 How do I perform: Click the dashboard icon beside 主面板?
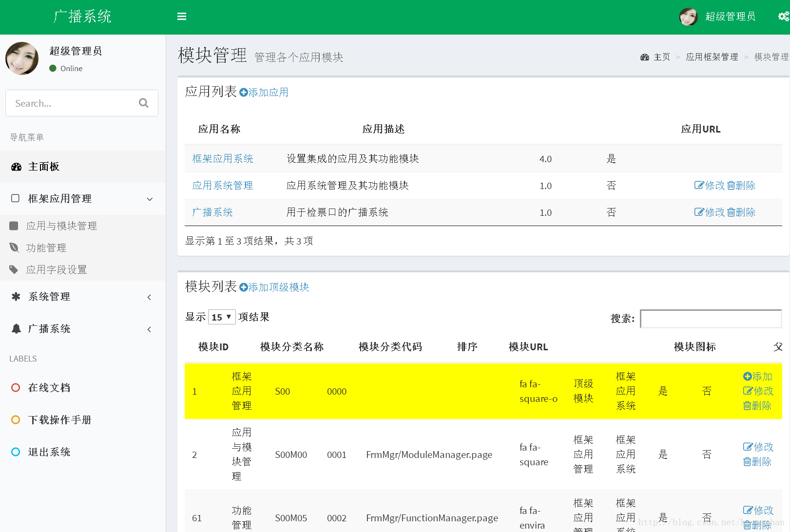[16, 167]
